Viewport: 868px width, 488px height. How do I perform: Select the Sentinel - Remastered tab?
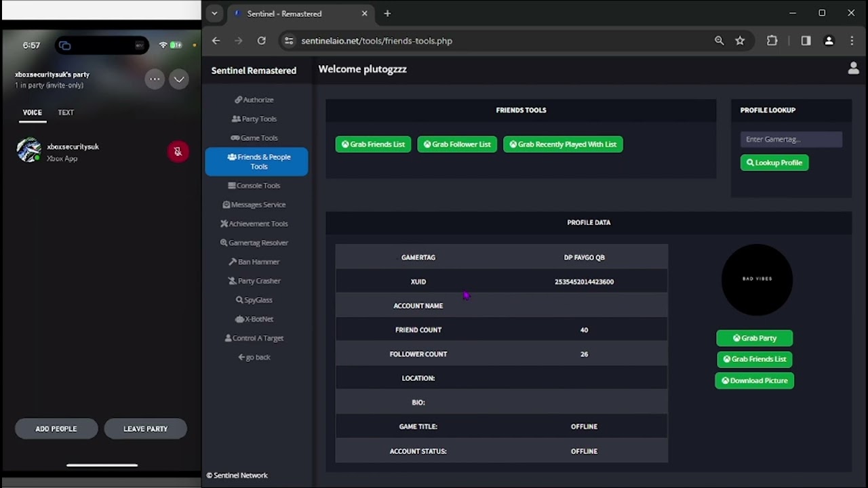pos(300,14)
